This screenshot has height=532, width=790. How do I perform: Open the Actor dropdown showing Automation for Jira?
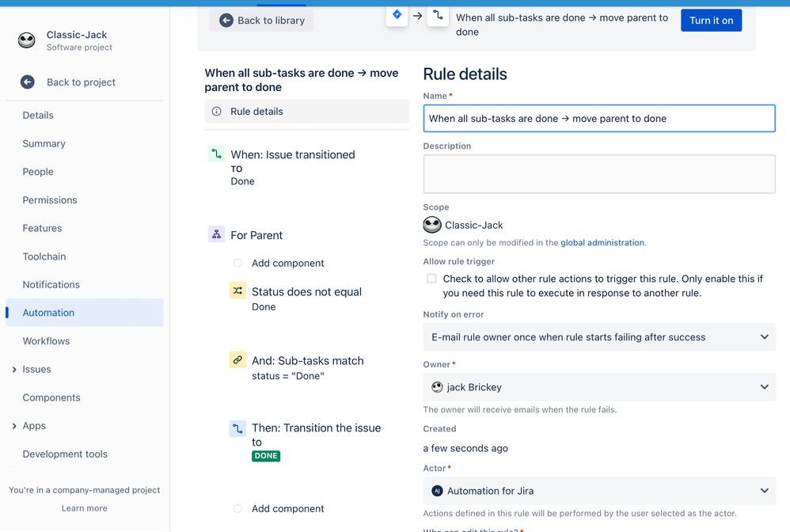pos(599,491)
